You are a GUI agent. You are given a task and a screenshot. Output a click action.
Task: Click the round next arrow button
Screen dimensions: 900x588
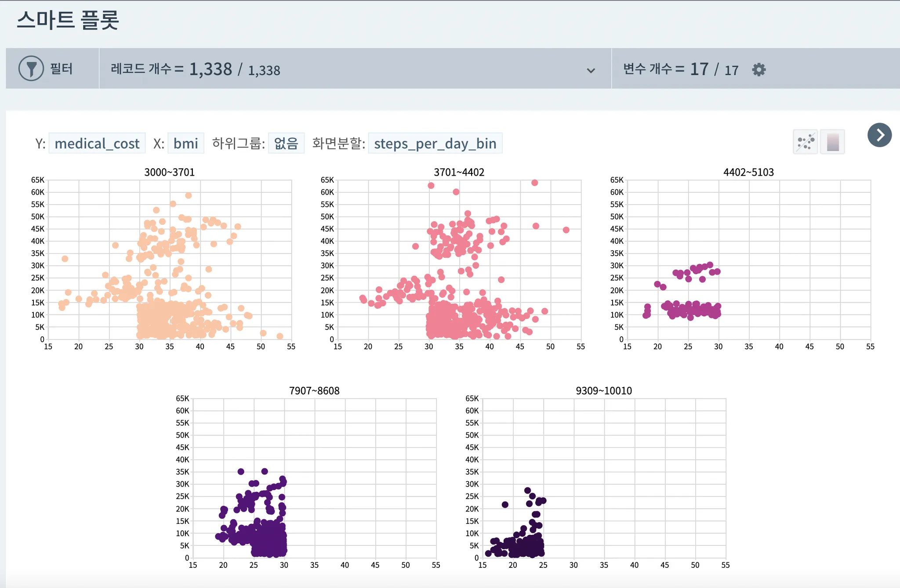pos(879,135)
